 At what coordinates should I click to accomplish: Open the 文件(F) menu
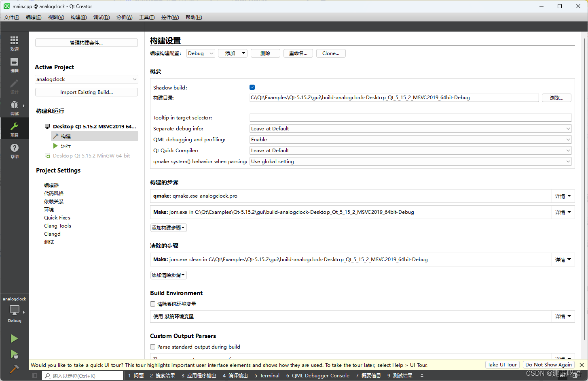[12, 17]
